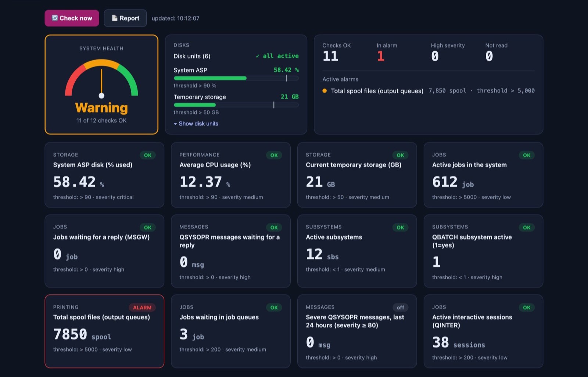Click OK badge on Active jobs in the system
This screenshot has height=377, width=588.
click(x=527, y=155)
